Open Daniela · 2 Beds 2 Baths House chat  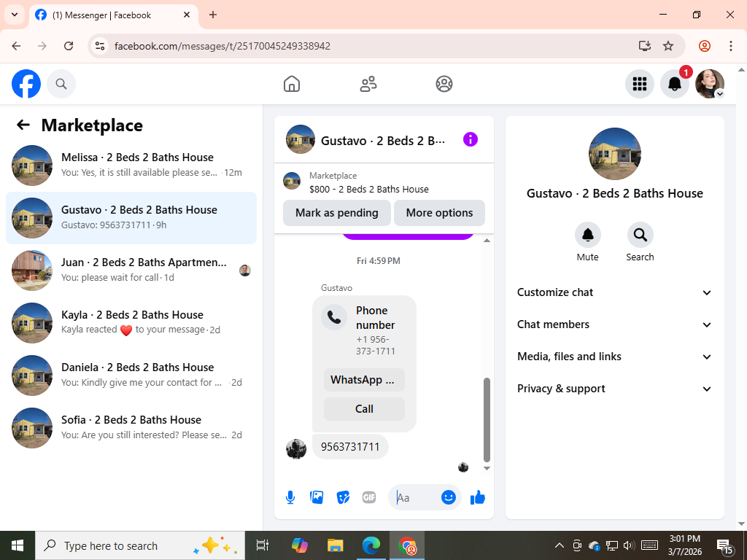(131, 376)
